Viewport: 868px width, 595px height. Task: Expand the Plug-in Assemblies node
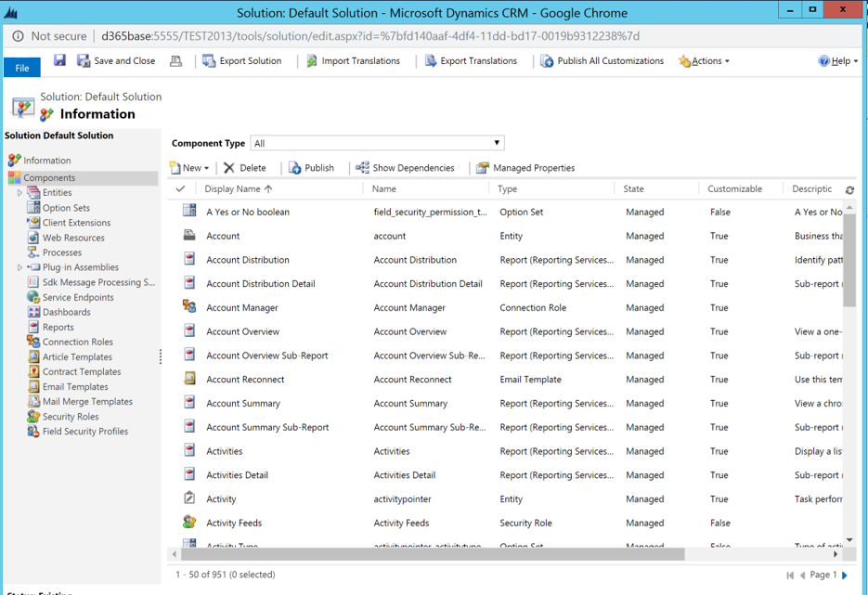(20, 267)
